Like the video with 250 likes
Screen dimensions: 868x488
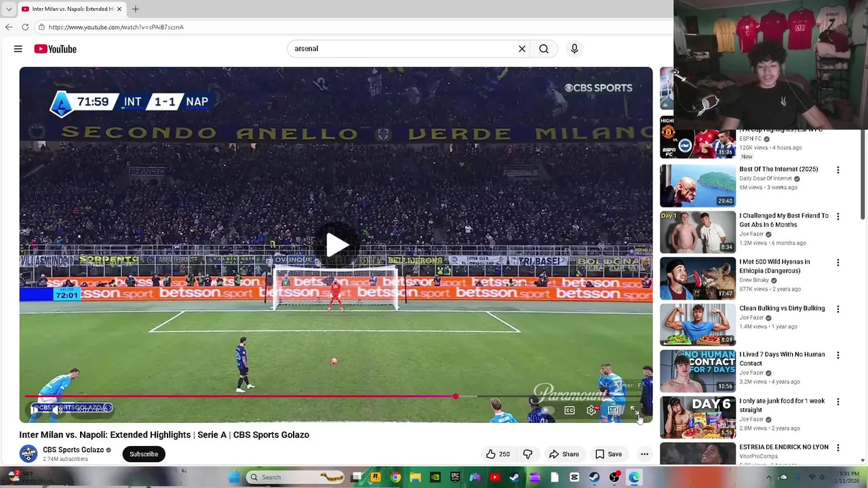[x=498, y=454]
